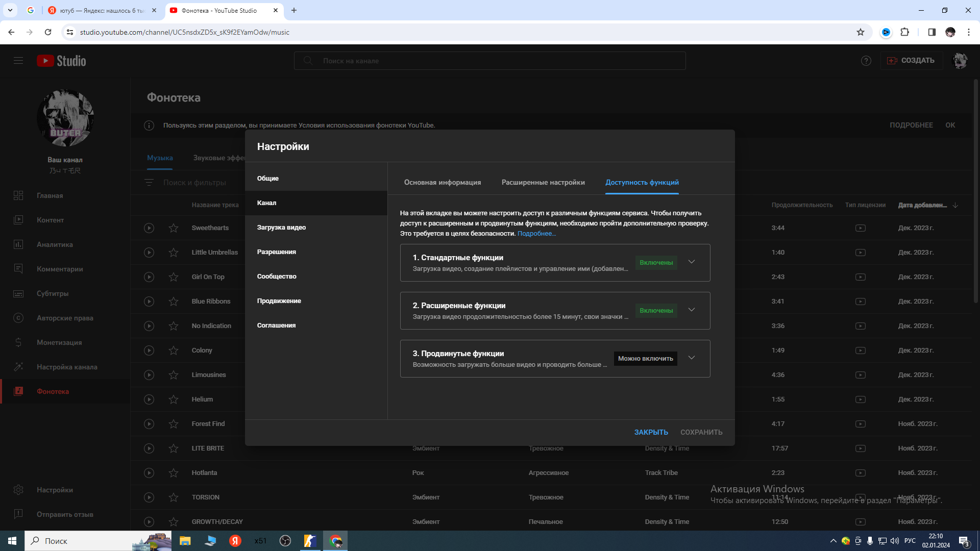Star the Helium track
Image resolution: width=980 pixels, height=551 pixels.
click(174, 399)
